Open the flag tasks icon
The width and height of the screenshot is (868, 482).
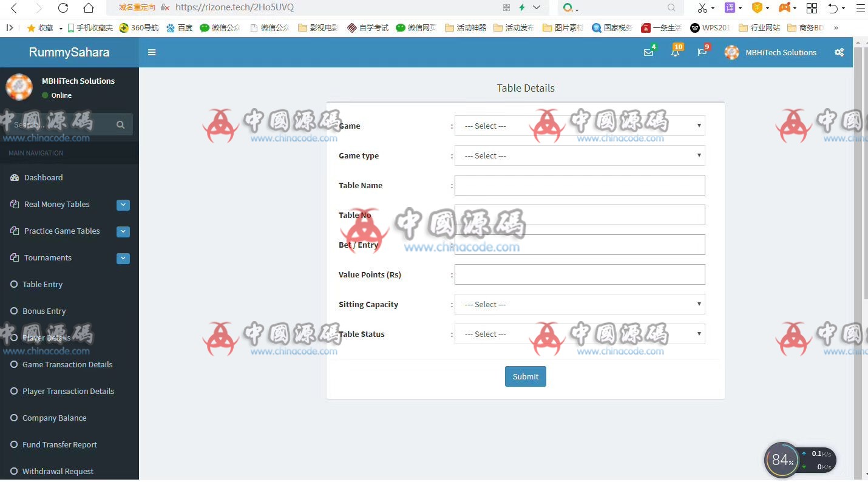(x=702, y=53)
